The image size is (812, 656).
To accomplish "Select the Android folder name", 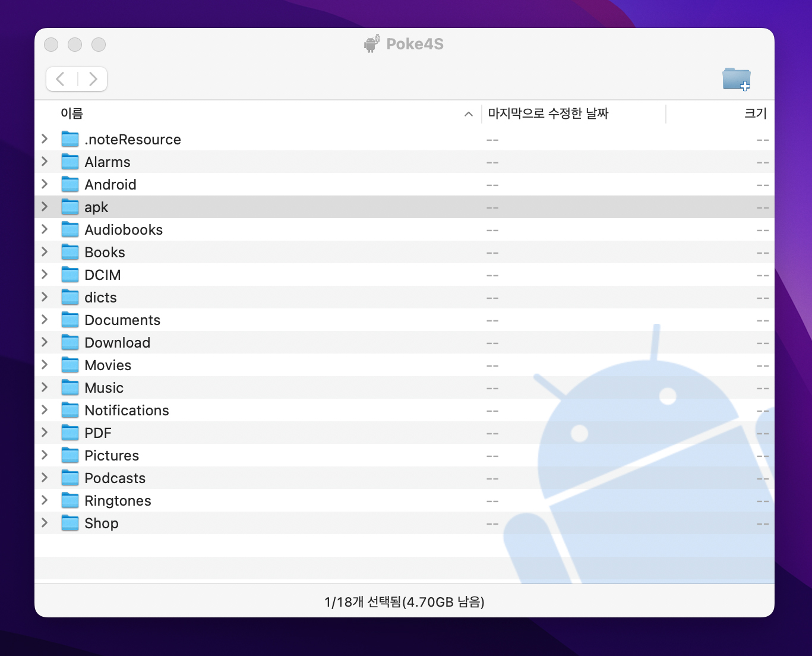I will point(110,185).
